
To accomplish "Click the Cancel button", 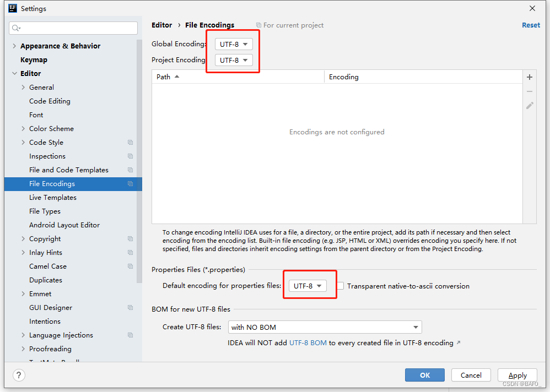I will pos(471,375).
